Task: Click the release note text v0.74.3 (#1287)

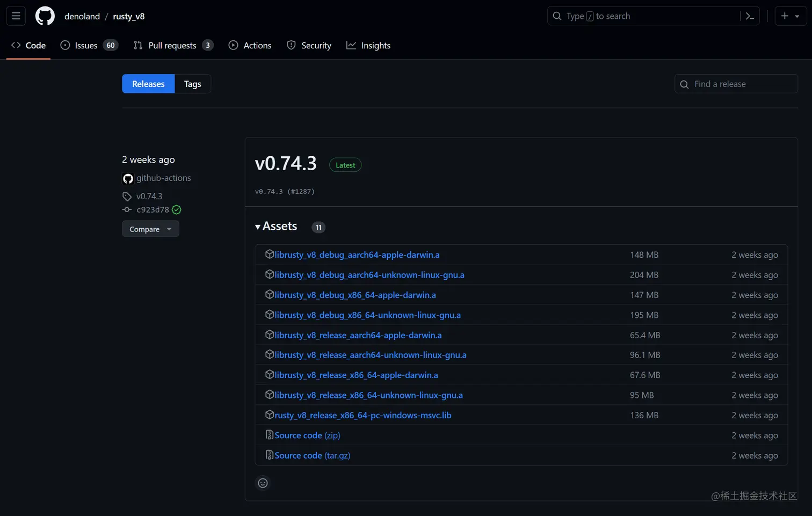Action: click(285, 192)
